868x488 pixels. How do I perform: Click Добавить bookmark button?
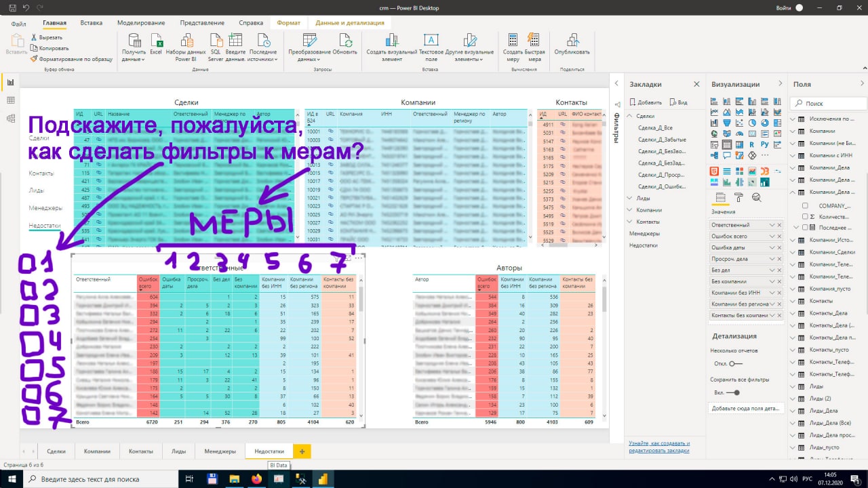click(x=646, y=102)
